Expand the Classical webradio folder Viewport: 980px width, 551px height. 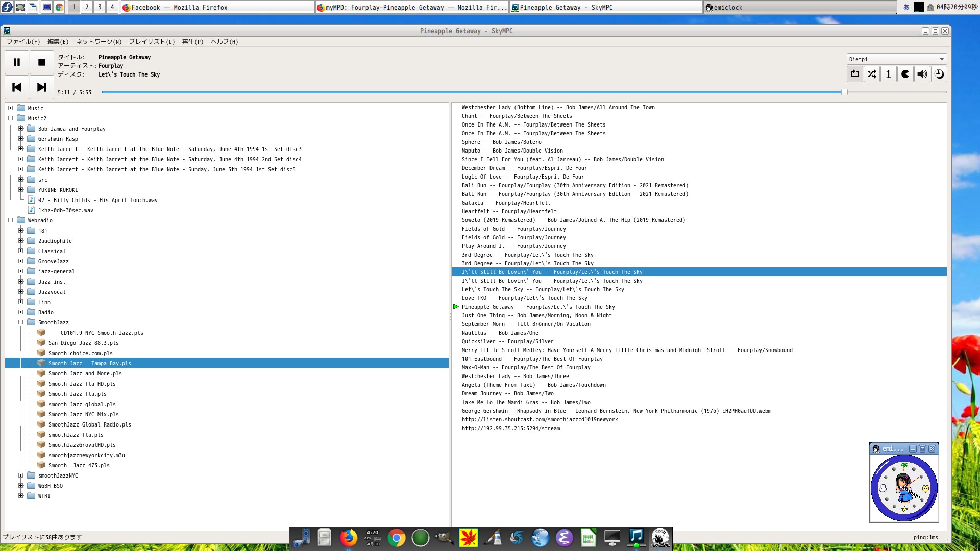(21, 251)
